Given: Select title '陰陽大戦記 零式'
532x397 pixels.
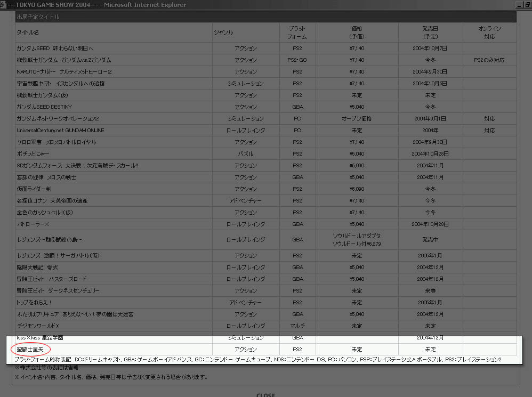Looking at the screenshot, I should click(x=37, y=267).
